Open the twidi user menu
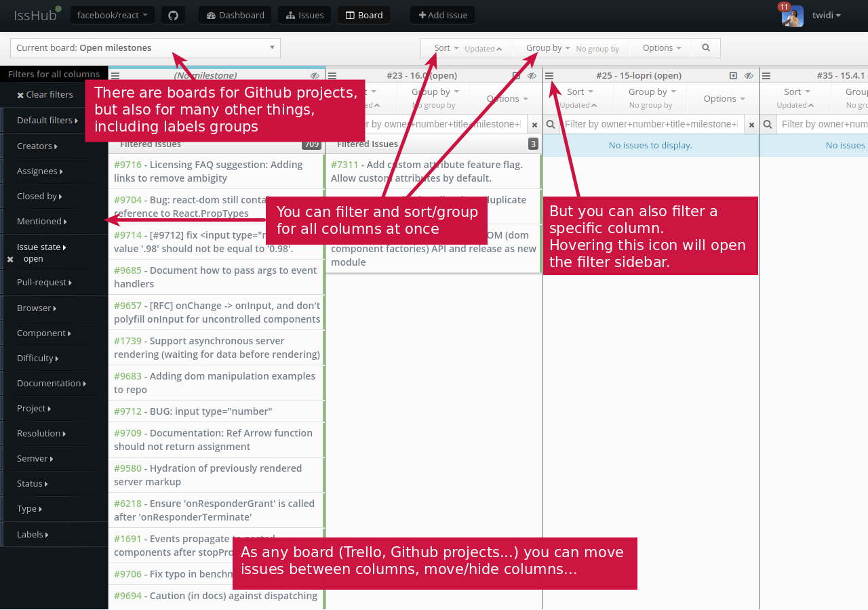This screenshot has height=610, width=868. pos(827,15)
